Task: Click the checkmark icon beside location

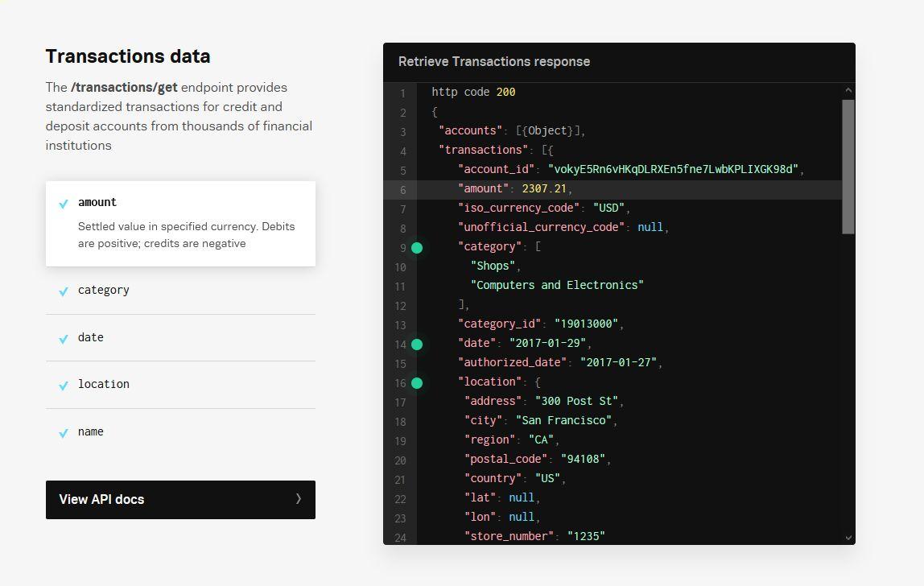Action: (64, 386)
